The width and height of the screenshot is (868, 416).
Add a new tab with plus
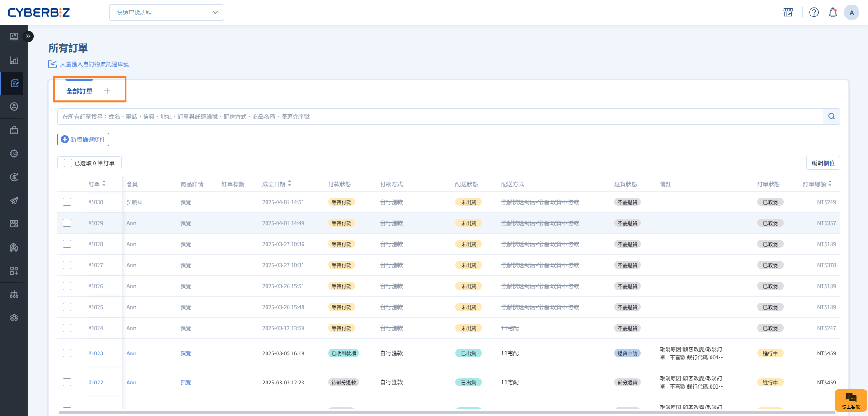(x=107, y=91)
